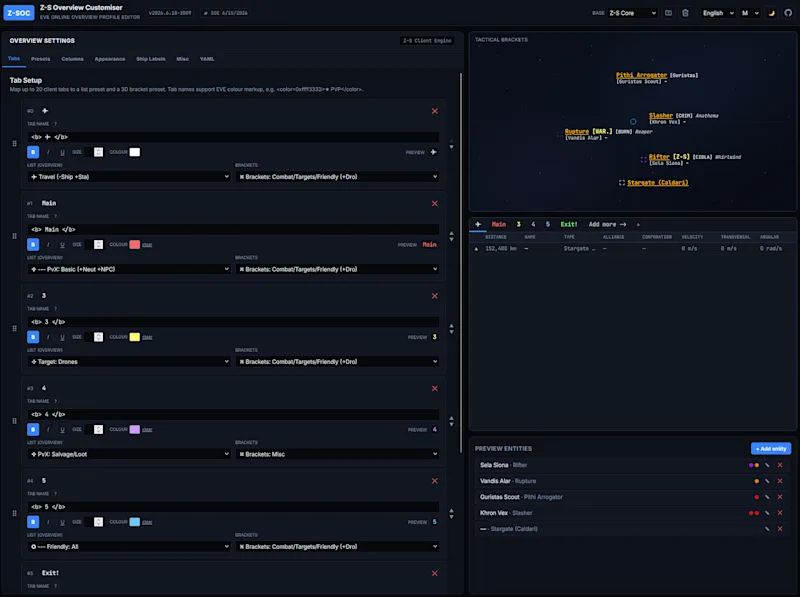Edit the Guristas Scout entity with the pencil icon
800x597 pixels.
767,497
